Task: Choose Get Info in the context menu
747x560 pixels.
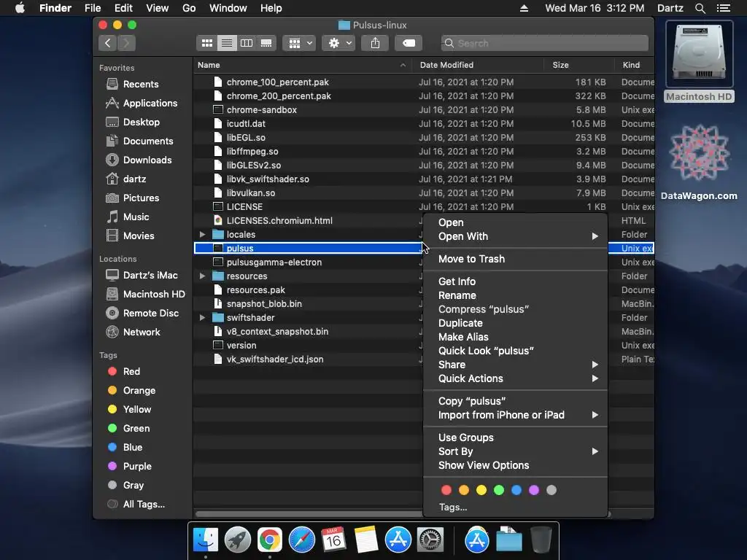Action: point(516,281)
